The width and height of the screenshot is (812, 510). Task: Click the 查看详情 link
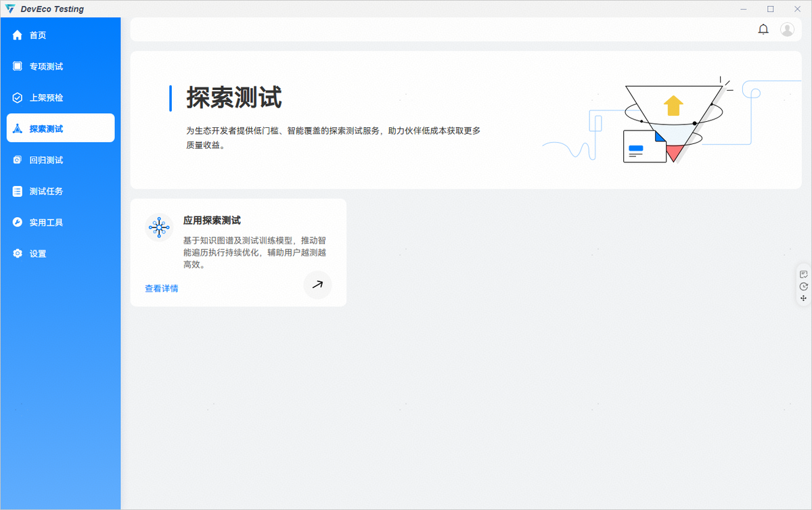pos(162,288)
